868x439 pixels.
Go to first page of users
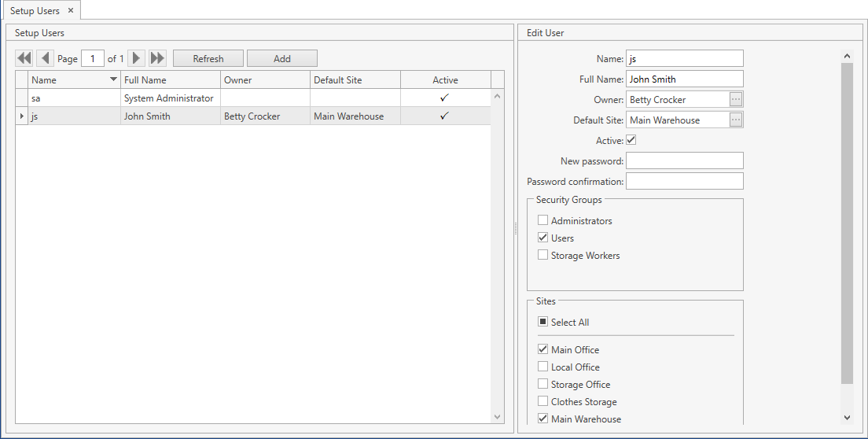[x=24, y=58]
